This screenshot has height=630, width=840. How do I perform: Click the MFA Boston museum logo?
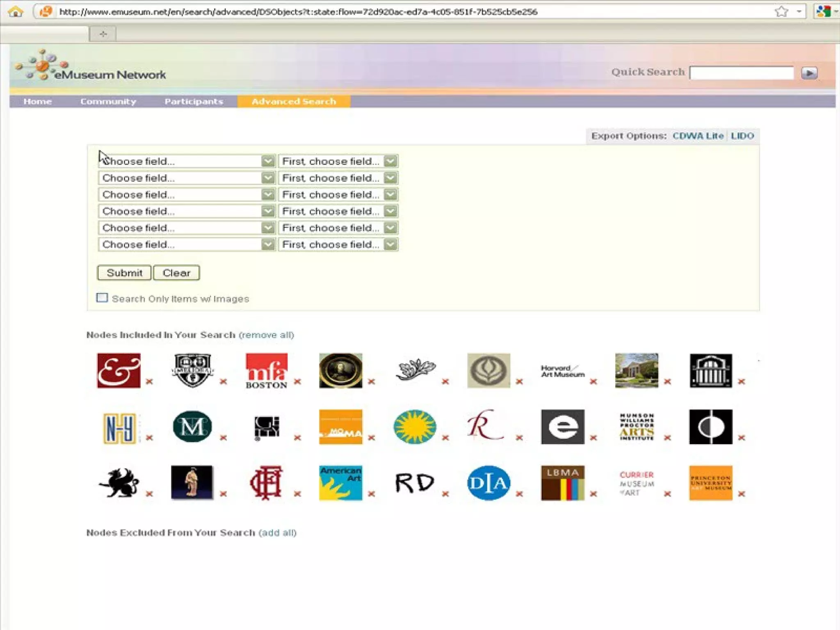click(x=267, y=370)
